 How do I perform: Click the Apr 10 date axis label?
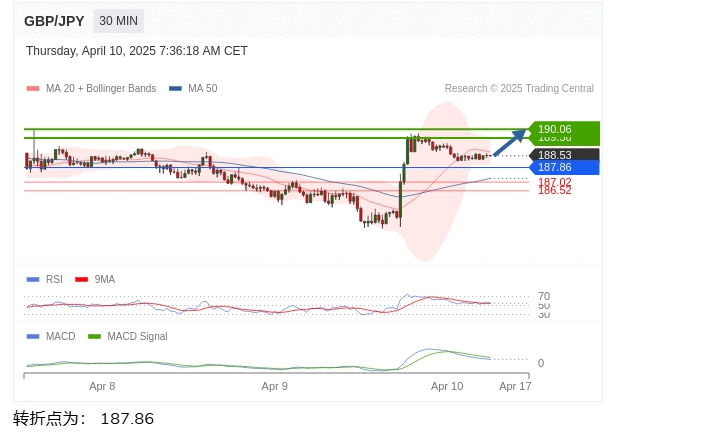tap(447, 386)
